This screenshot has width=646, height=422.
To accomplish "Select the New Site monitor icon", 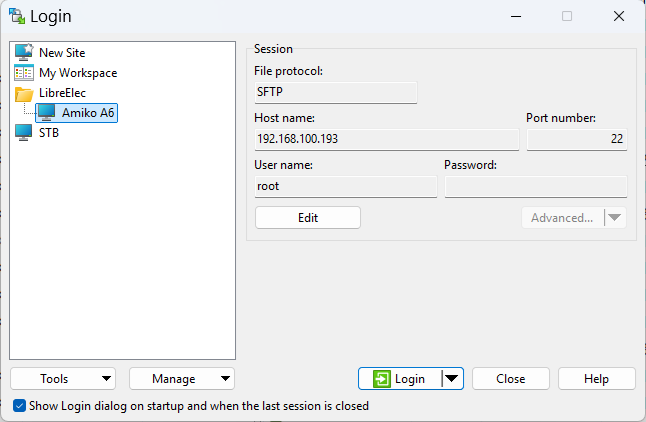I will [x=24, y=52].
